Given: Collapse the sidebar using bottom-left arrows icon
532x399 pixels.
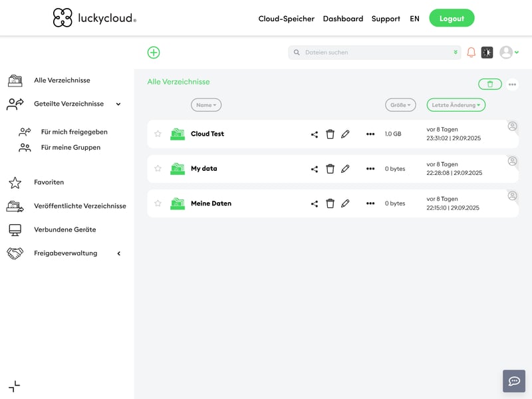Looking at the screenshot, I should (x=14, y=386).
